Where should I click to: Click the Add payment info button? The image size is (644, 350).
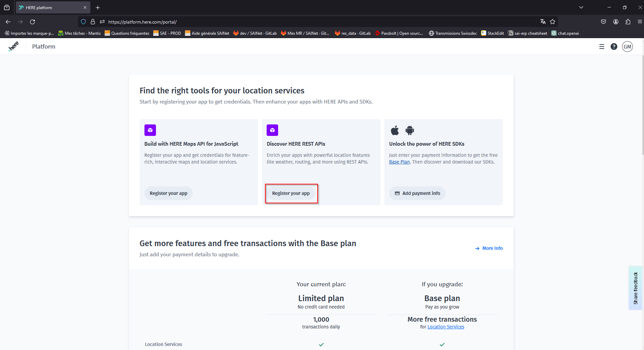point(417,193)
